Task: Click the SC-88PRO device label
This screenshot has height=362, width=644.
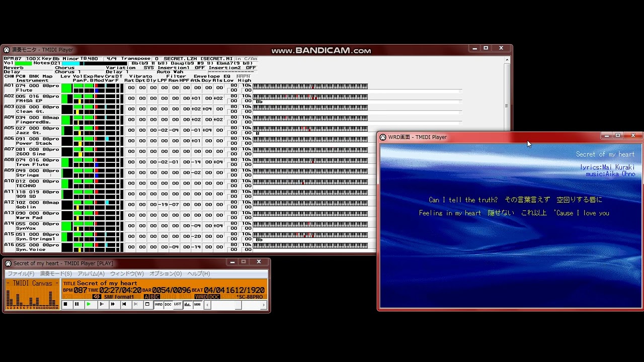Action: point(250,297)
